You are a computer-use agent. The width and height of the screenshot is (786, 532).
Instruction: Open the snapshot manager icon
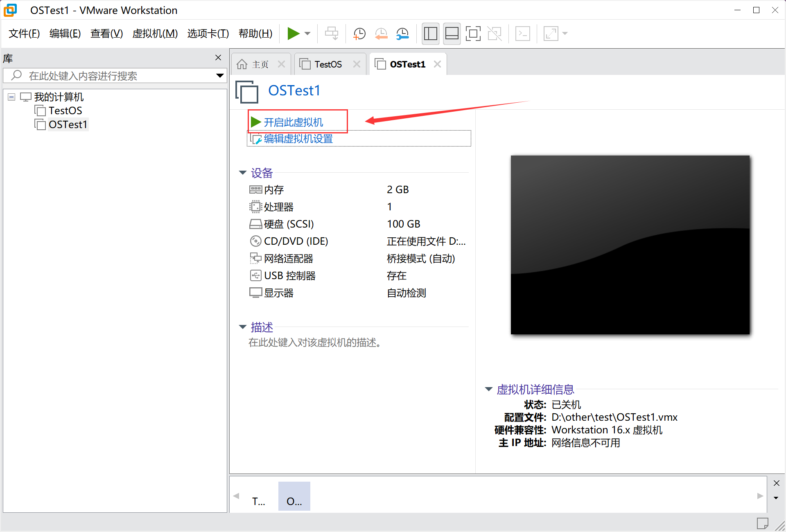403,34
